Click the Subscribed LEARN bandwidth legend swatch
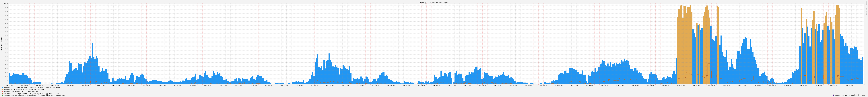This screenshot has width=868, height=97. pyautogui.click(x=834, y=95)
